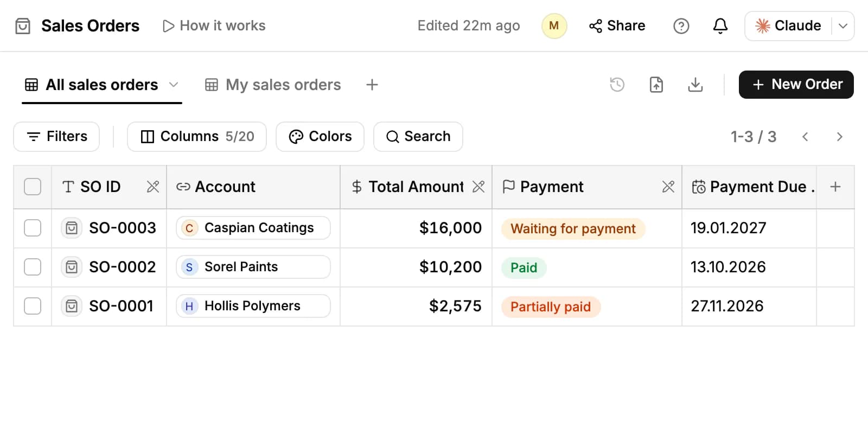Image resolution: width=868 pixels, height=434 pixels.
Task: Open the Sorel Paints account chip
Action: click(253, 267)
